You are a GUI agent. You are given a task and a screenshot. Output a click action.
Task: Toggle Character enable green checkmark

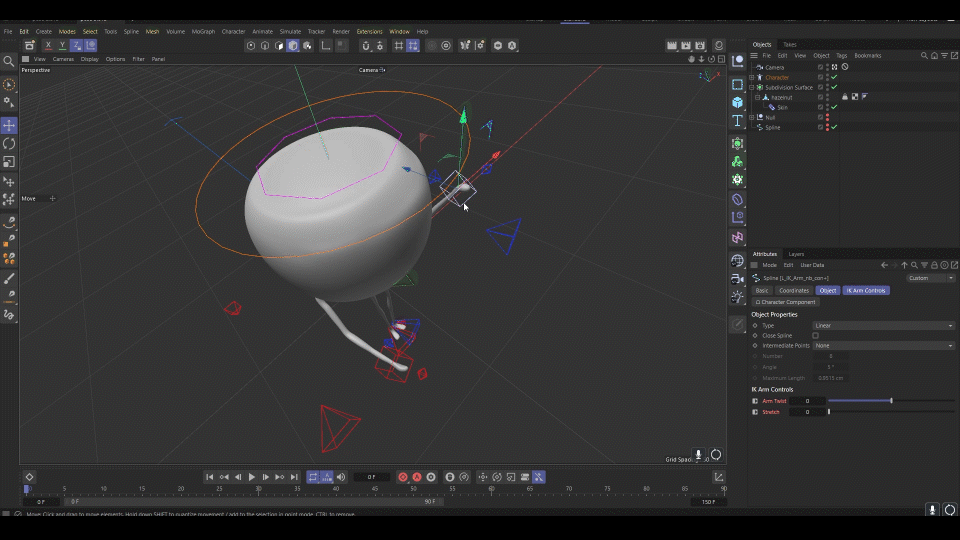point(834,77)
